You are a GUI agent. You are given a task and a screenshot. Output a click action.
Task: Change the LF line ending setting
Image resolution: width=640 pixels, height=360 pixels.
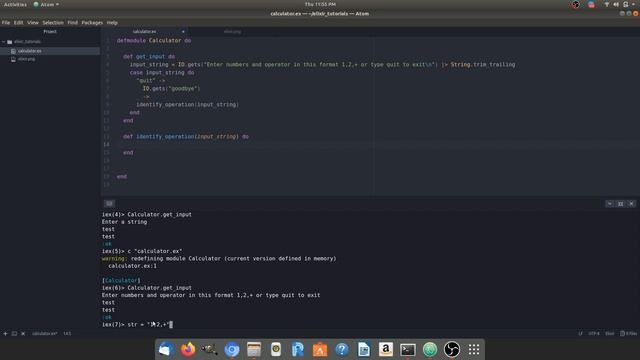coord(580,333)
